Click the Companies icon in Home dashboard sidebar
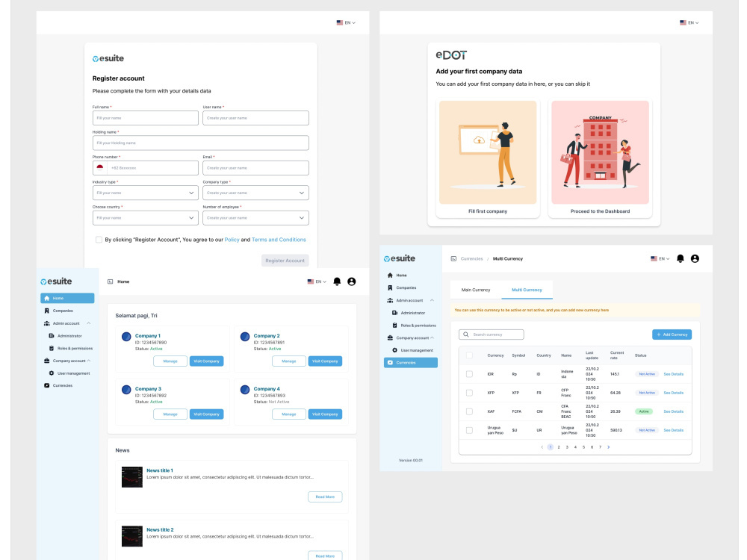 pos(46,311)
